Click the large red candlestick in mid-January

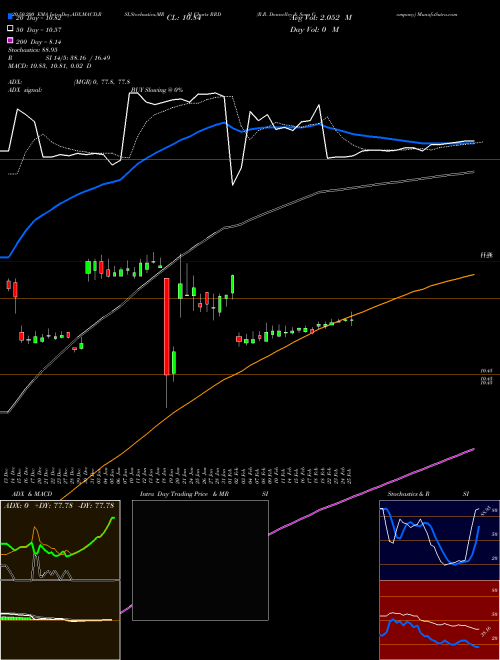click(x=167, y=326)
